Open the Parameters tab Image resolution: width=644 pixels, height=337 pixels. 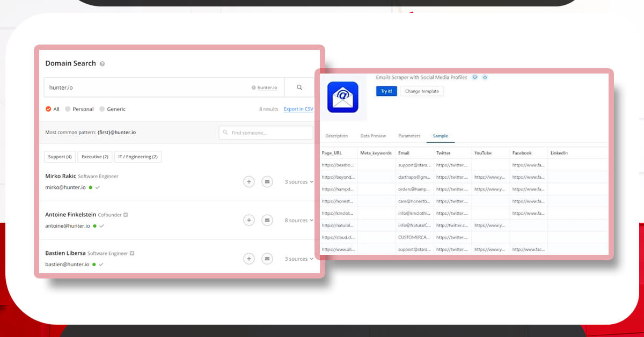[x=409, y=136]
